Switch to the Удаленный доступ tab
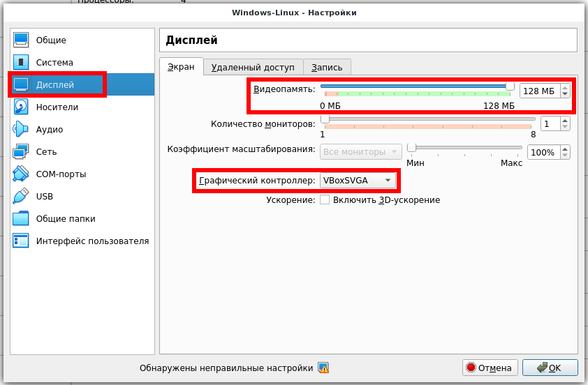This screenshot has width=588, height=385. point(253,67)
